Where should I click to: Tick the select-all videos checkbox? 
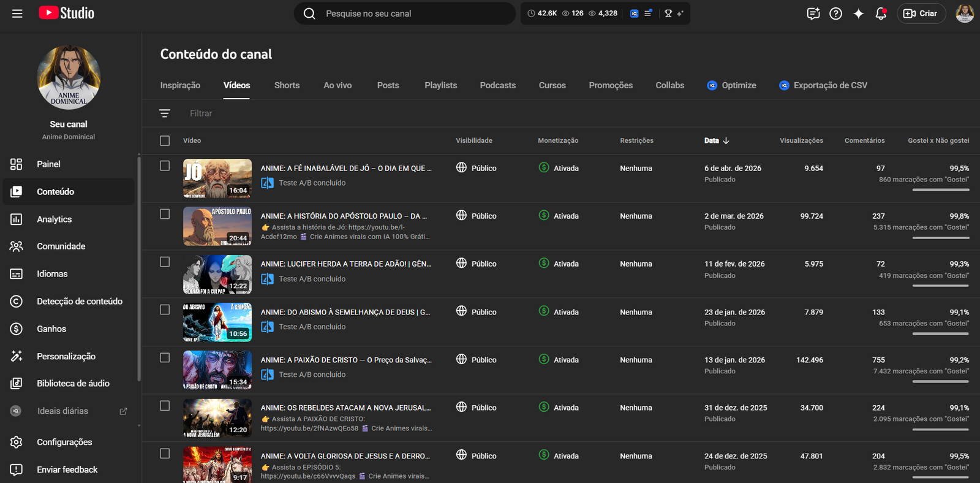click(x=165, y=141)
